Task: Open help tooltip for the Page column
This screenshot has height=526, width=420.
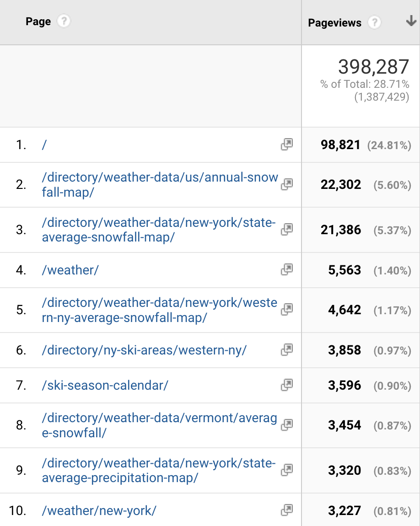Action: click(64, 21)
